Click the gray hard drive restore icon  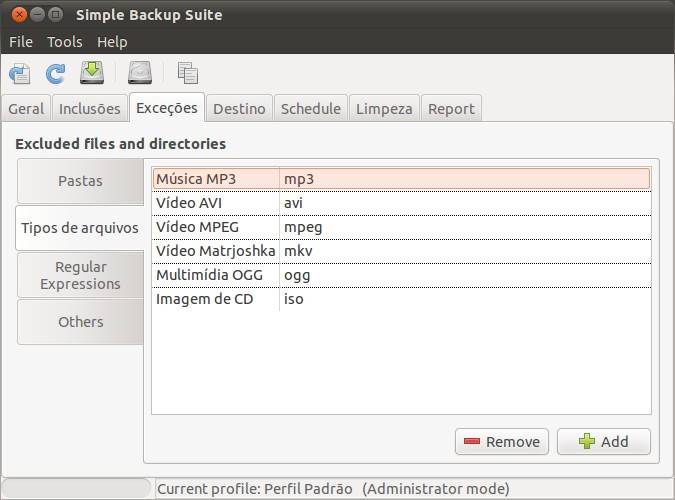tap(140, 72)
